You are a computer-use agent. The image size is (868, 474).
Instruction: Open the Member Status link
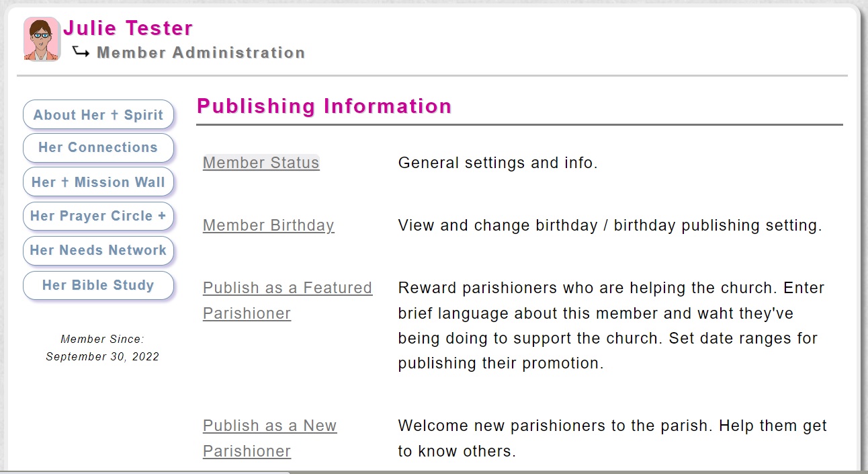[261, 163]
